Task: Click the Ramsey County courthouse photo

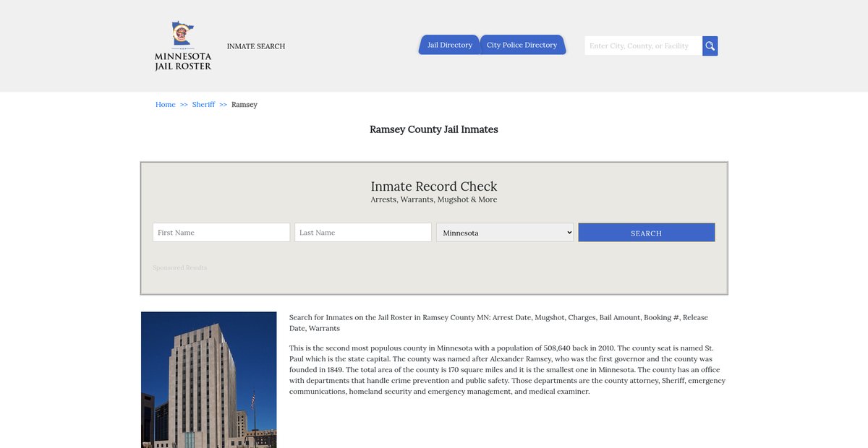Action: (x=209, y=379)
